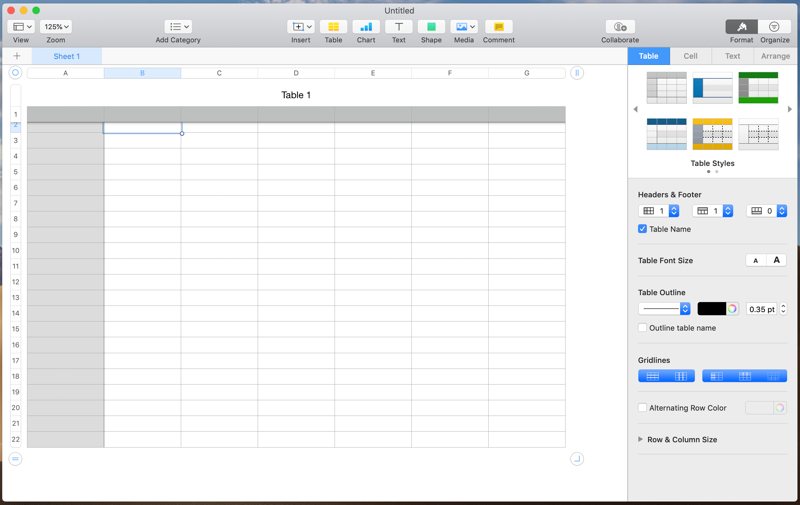Open the outline color wheel picker
800x505 pixels.
pyautogui.click(x=732, y=309)
